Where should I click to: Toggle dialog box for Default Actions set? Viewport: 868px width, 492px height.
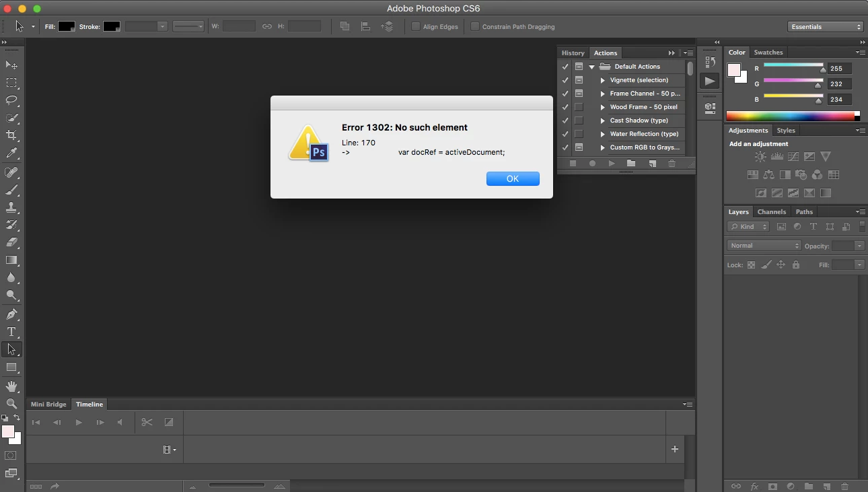pyautogui.click(x=579, y=67)
